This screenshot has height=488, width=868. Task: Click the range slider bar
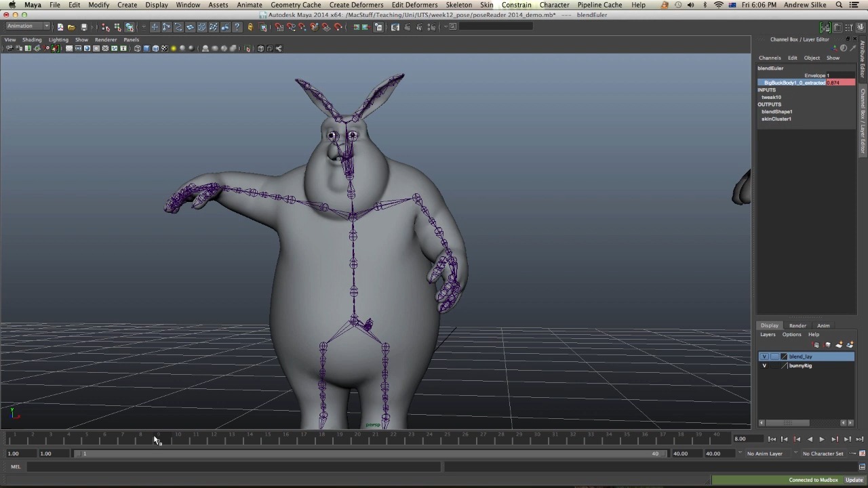tap(370, 453)
